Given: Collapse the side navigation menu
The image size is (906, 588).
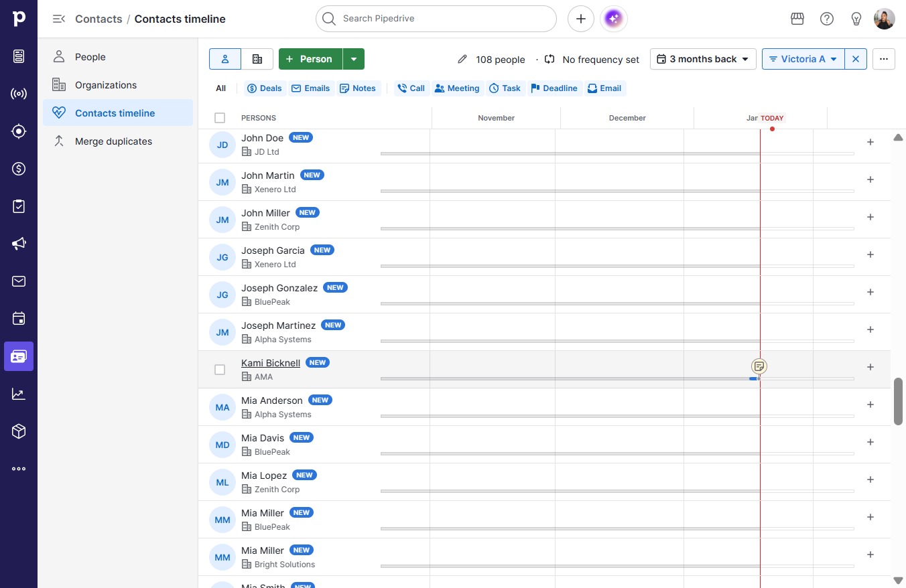Looking at the screenshot, I should point(59,19).
